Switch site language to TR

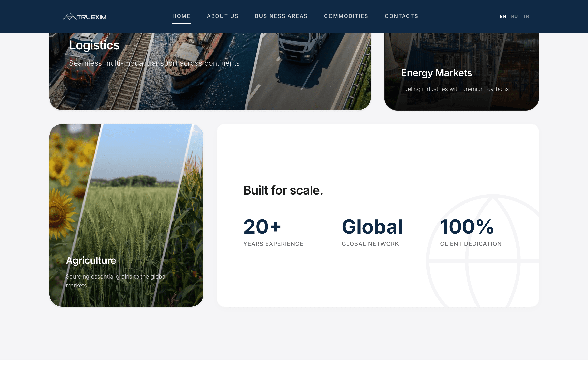point(526,16)
